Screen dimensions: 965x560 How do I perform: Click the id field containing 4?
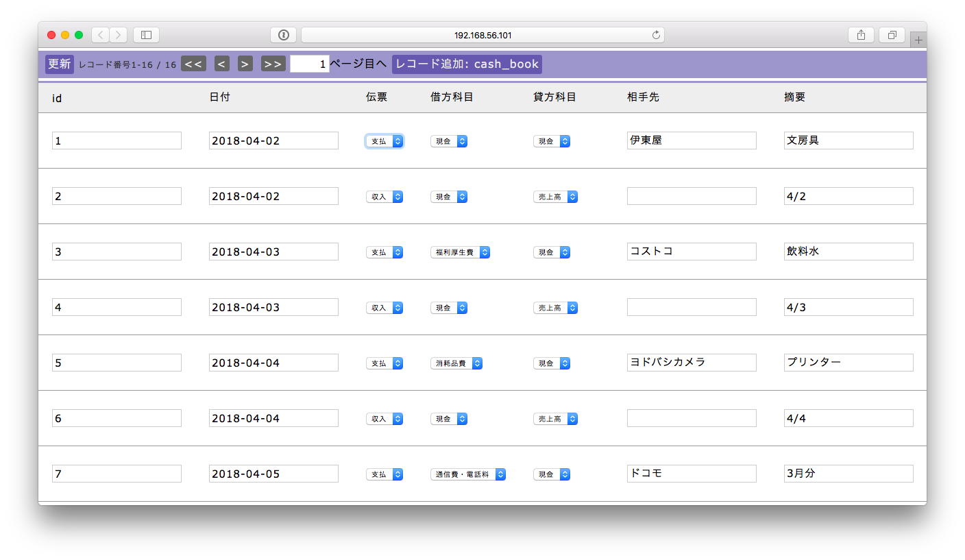pos(117,307)
